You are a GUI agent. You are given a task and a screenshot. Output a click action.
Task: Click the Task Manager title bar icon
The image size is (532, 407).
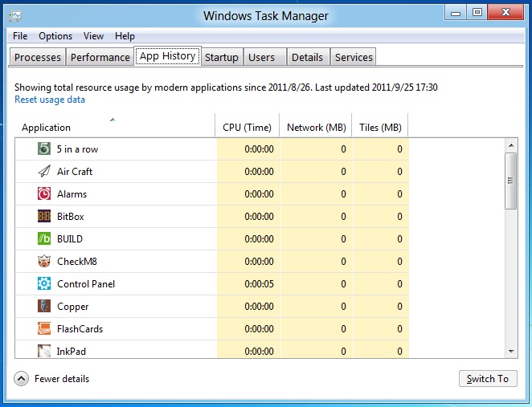coord(15,15)
